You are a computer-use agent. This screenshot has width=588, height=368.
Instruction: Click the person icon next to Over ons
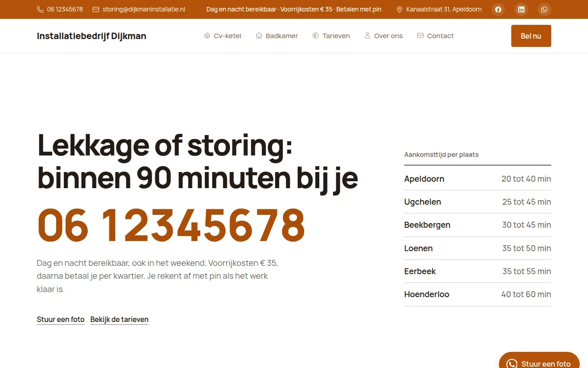click(367, 35)
